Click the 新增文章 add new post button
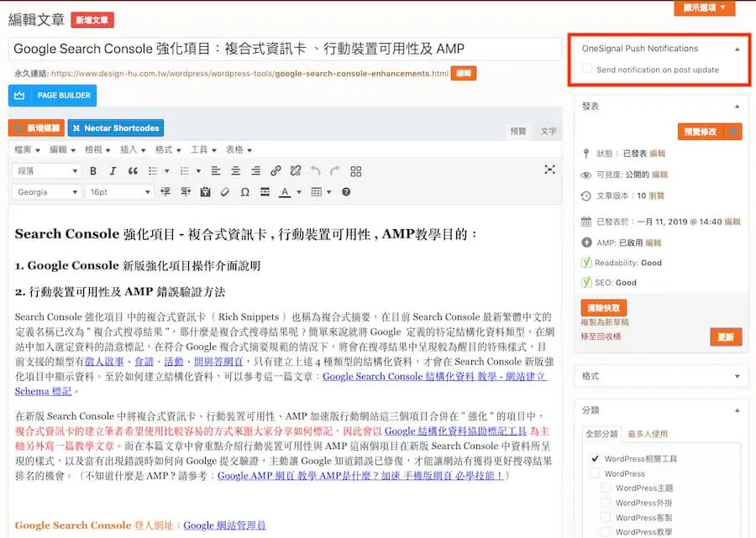 [92, 20]
